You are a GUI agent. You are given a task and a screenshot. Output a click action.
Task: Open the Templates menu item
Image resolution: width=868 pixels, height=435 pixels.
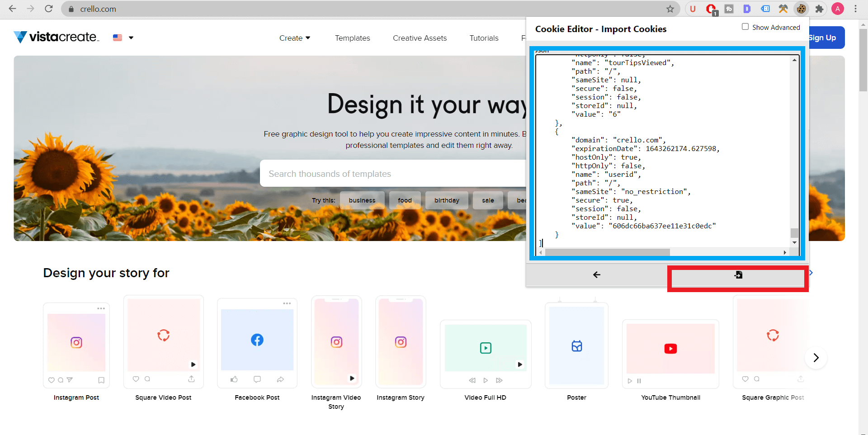coord(353,38)
